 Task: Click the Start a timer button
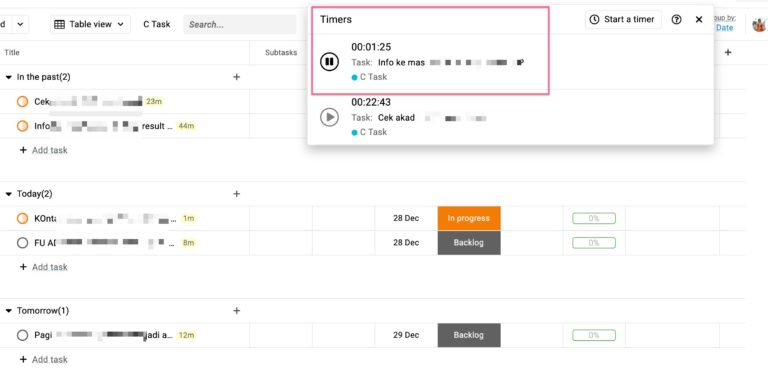coord(623,20)
